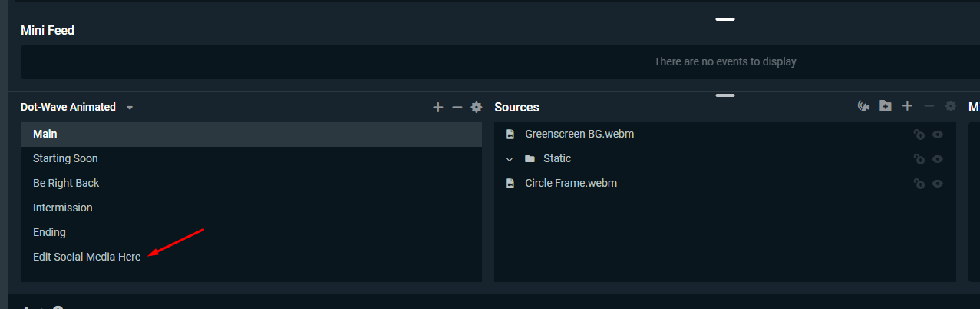Viewport: 980px width, 309px height.
Task: Select the Edit Social Media Here scene
Action: 251,257
